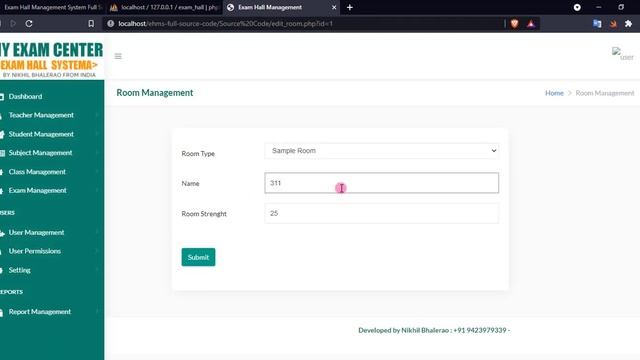Viewport: 640px width, 360px height.
Task: Go to Home breadcrumb link
Action: 554,93
